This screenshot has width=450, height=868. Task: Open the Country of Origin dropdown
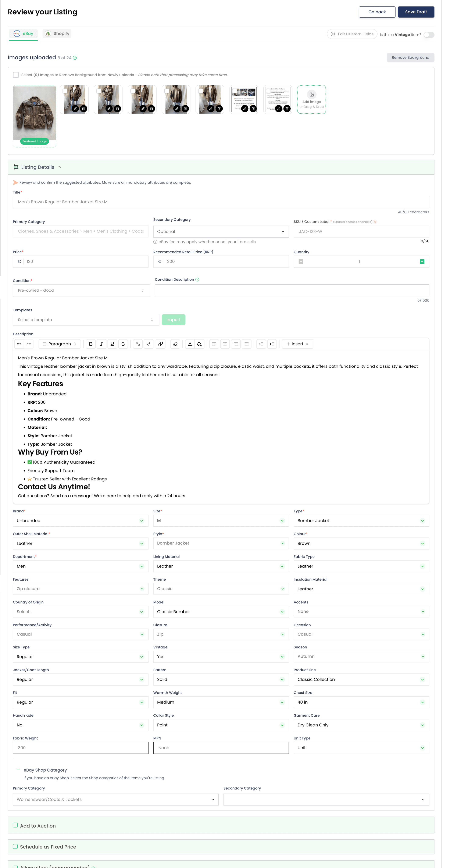81,612
